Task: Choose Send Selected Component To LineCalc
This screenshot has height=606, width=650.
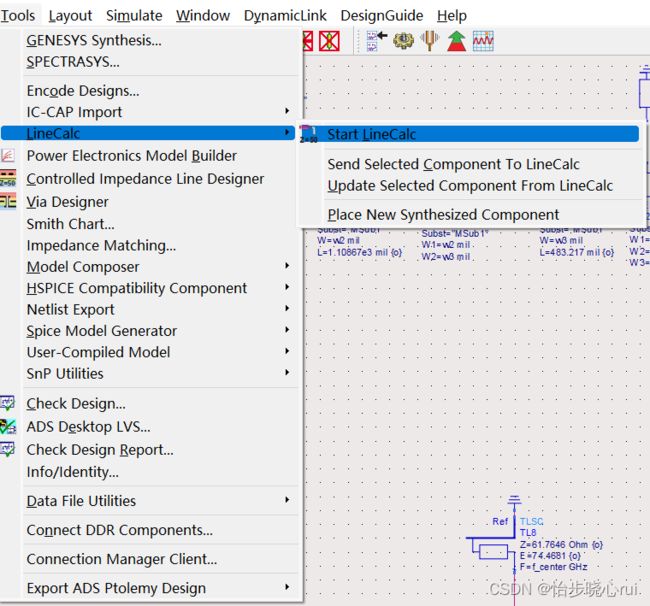Action: coord(453,164)
